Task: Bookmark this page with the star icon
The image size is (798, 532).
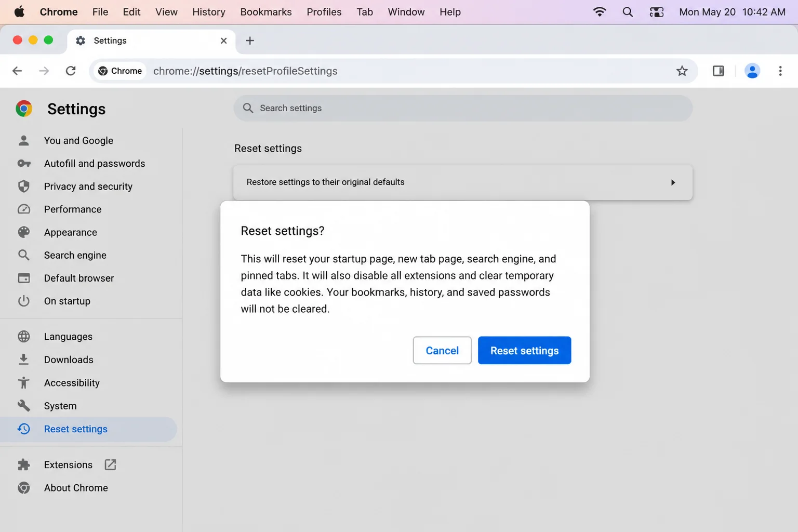Action: [x=682, y=71]
